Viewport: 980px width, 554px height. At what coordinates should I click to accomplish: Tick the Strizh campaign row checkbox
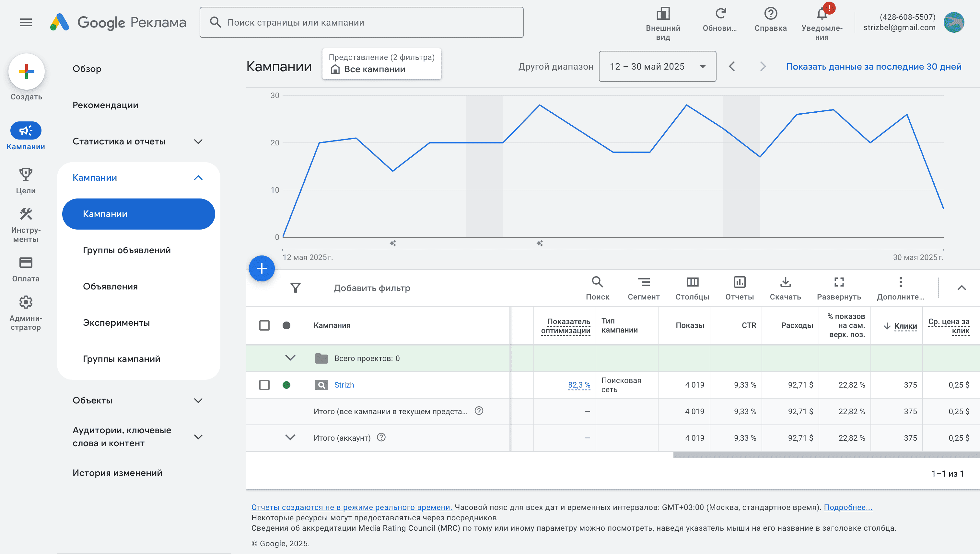click(264, 385)
